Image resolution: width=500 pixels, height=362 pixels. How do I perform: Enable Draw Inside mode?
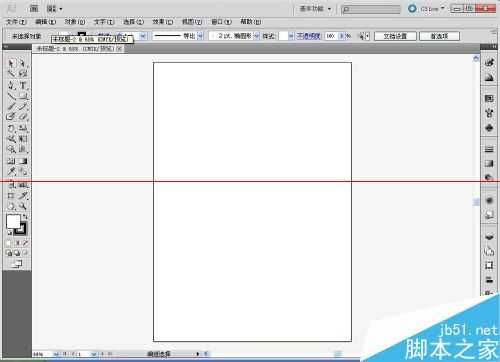click(x=25, y=253)
